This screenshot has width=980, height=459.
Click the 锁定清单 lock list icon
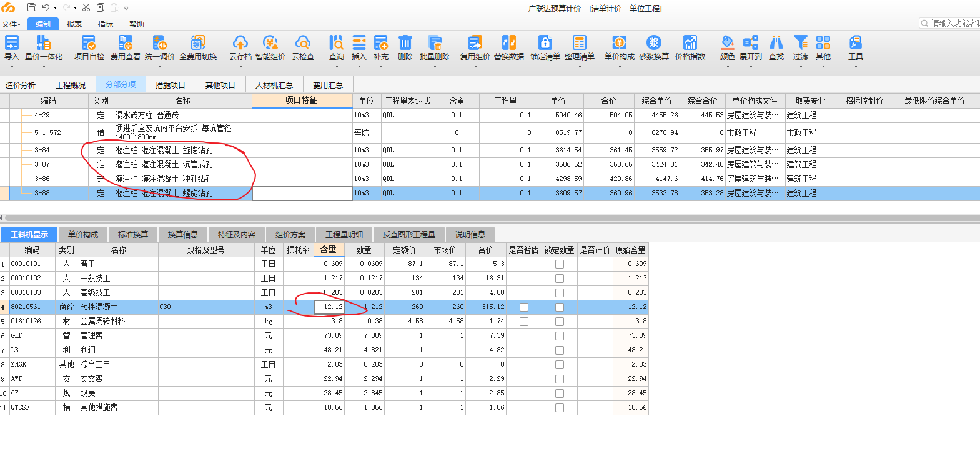tap(545, 42)
